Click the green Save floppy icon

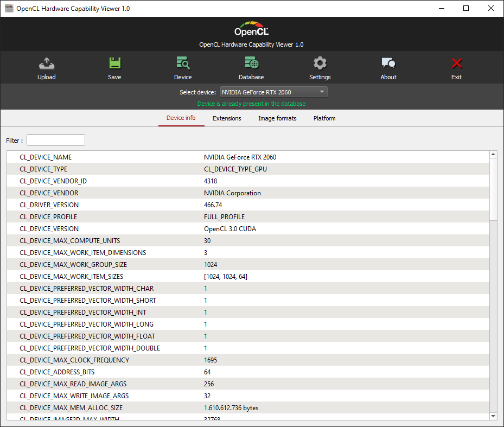tap(115, 63)
